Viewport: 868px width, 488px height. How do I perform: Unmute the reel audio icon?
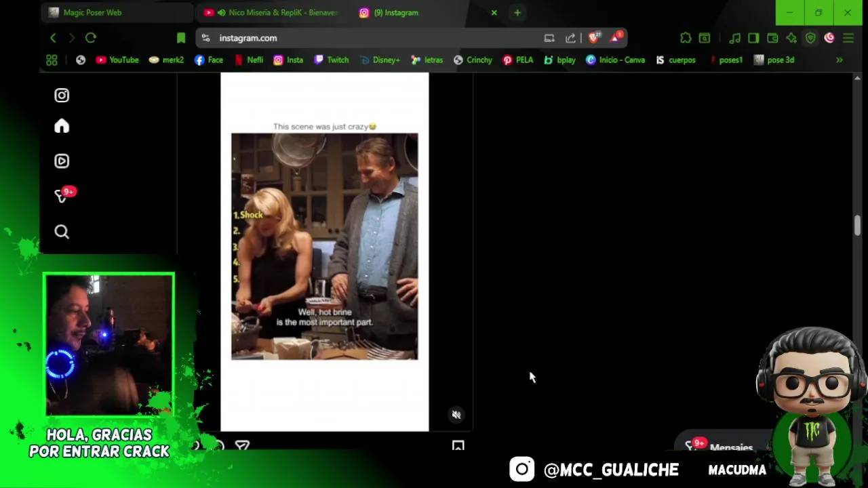pos(456,415)
